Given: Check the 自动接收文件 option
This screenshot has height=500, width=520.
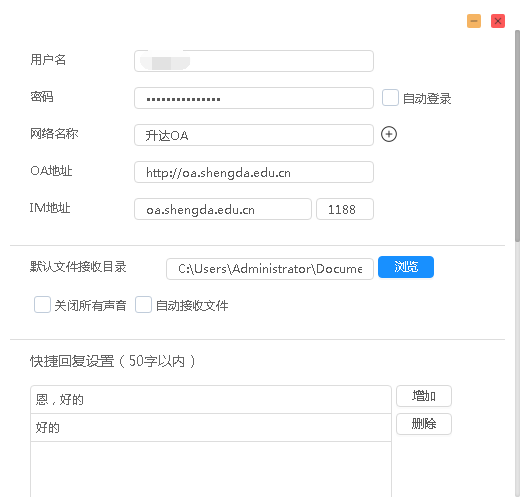Looking at the screenshot, I should pos(143,304).
